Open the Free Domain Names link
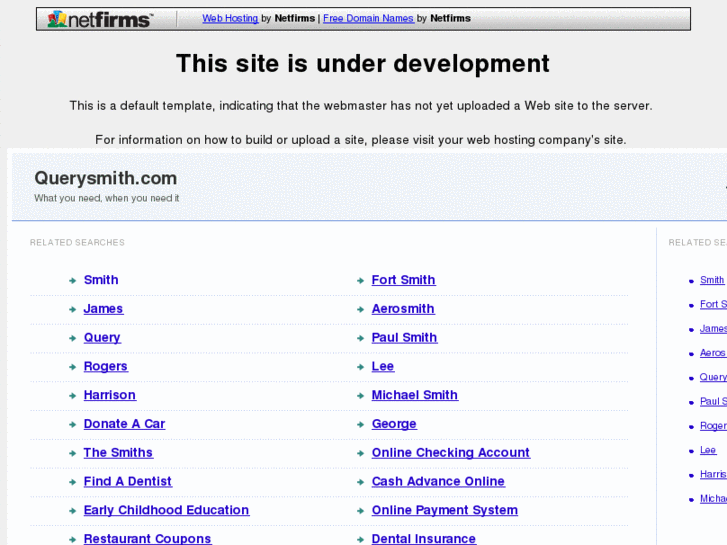 [368, 19]
